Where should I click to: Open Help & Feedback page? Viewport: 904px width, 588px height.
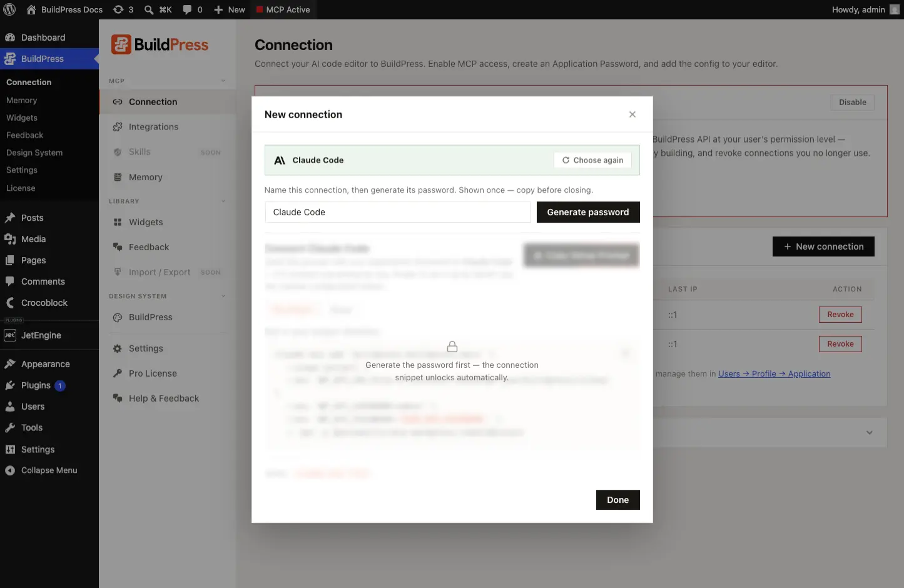click(x=168, y=398)
